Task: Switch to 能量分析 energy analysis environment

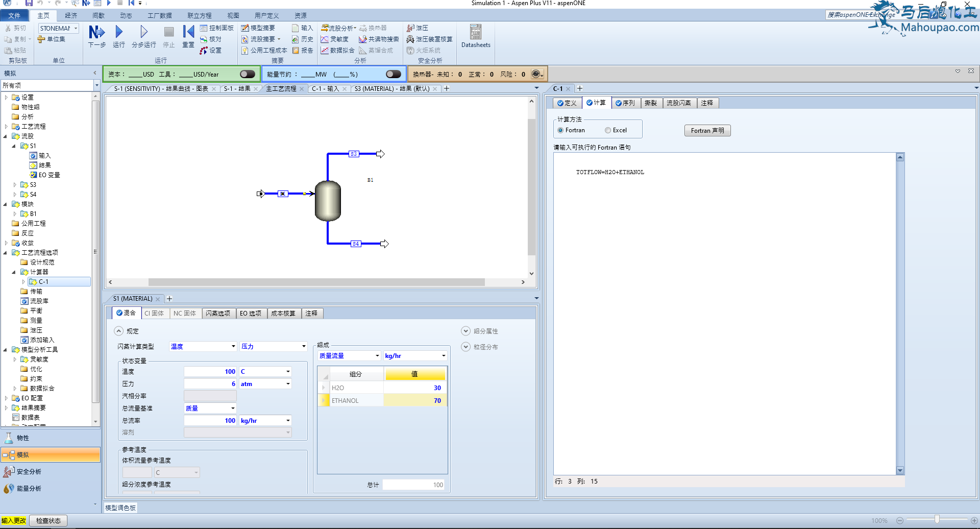Action: point(51,489)
